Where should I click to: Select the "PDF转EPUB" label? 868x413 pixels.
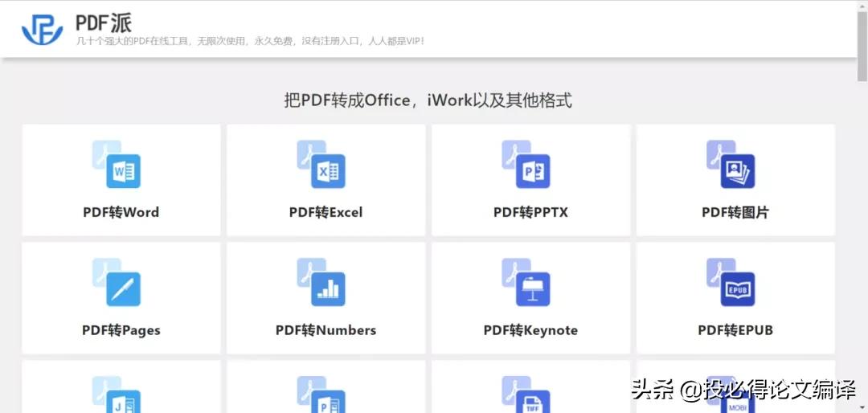point(735,330)
